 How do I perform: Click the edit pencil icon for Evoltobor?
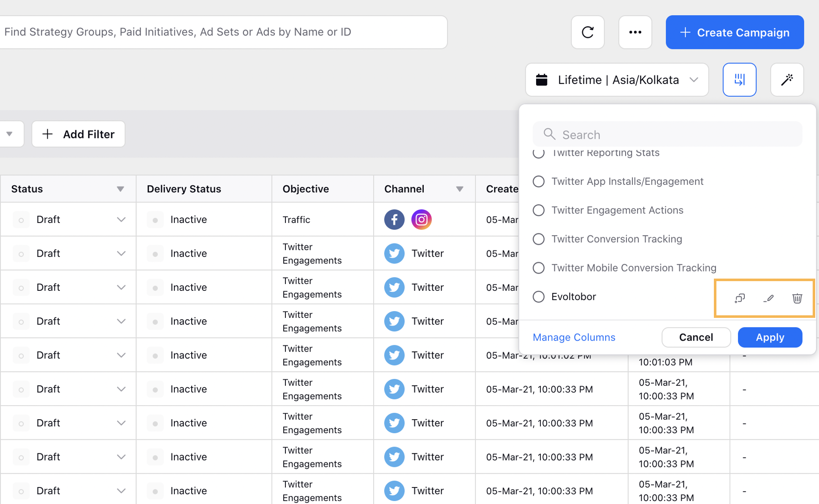point(768,298)
